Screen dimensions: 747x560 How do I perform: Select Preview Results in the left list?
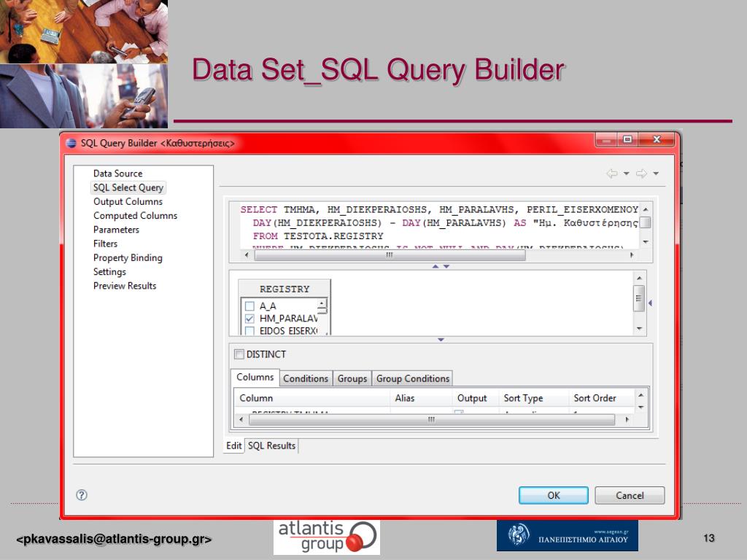click(x=125, y=286)
